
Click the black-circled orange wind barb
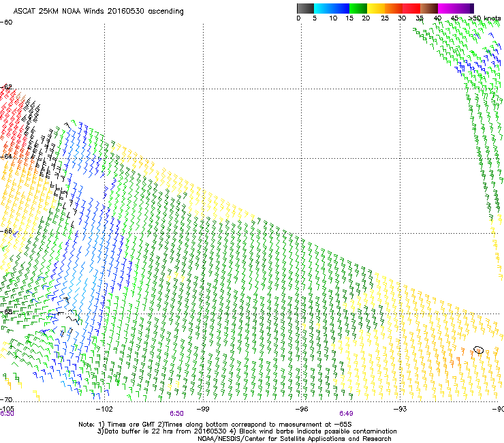(x=478, y=350)
